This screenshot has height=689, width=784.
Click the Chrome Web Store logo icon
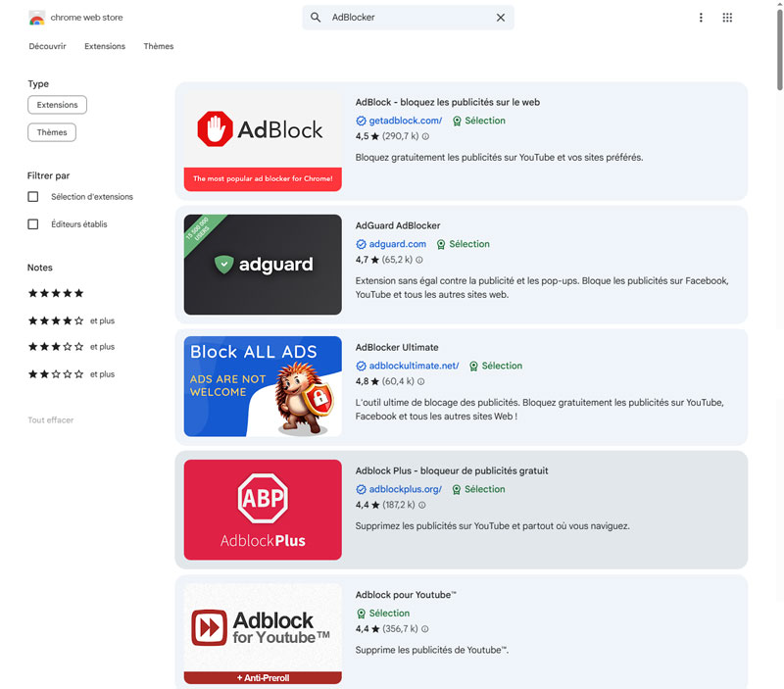click(36, 18)
